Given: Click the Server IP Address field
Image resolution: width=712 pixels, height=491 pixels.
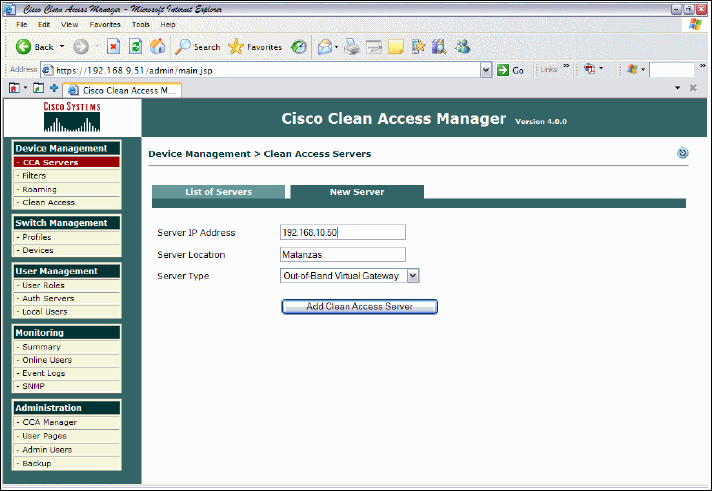Looking at the screenshot, I should (x=343, y=233).
